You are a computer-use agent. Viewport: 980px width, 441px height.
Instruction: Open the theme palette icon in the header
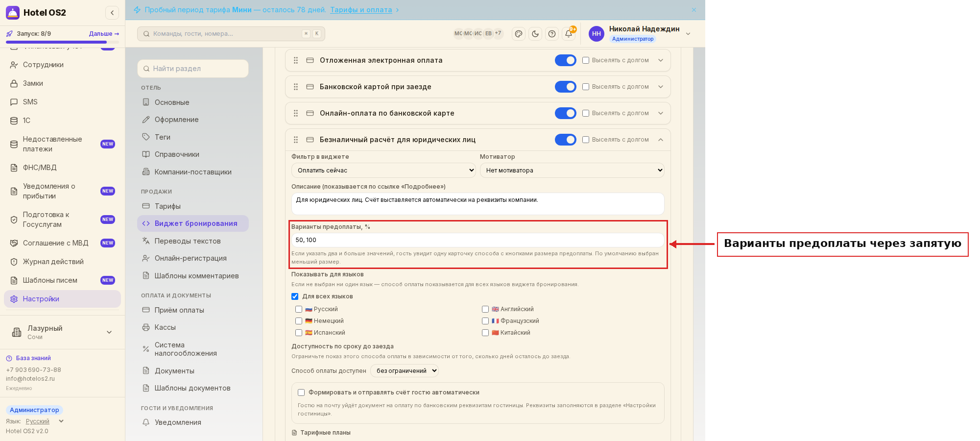[519, 34]
